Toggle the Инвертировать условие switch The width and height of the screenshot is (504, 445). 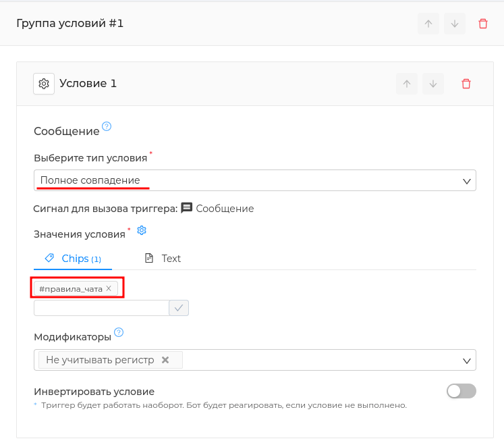(x=461, y=391)
